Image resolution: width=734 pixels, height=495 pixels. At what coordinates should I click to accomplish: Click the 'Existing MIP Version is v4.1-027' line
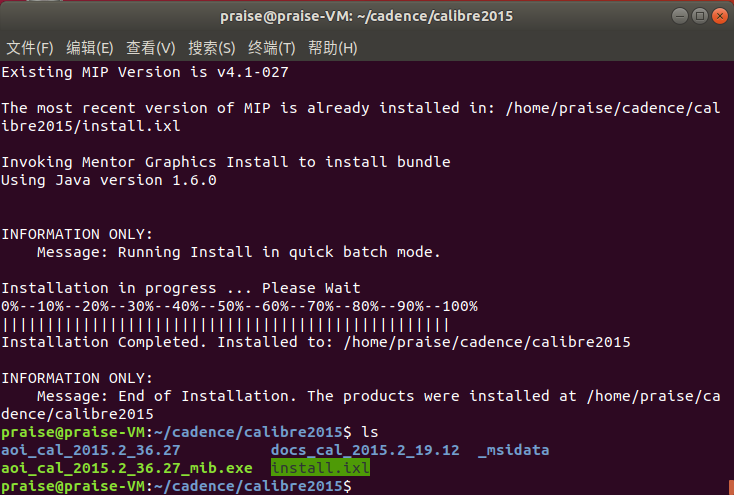pyautogui.click(x=145, y=72)
